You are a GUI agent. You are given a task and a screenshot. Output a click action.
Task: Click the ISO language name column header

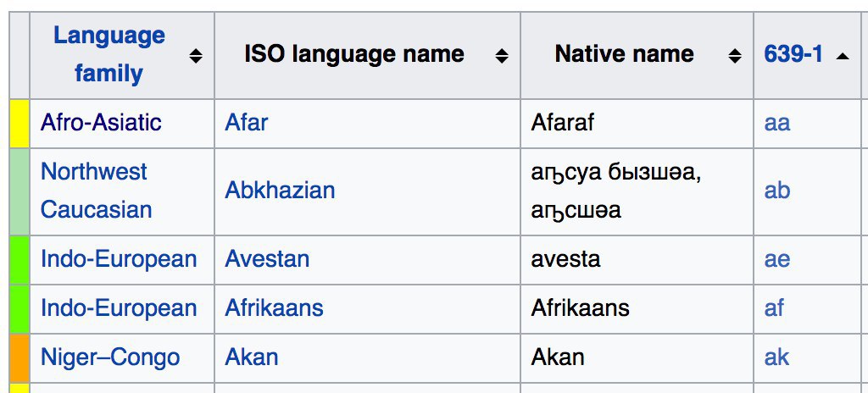[354, 54]
